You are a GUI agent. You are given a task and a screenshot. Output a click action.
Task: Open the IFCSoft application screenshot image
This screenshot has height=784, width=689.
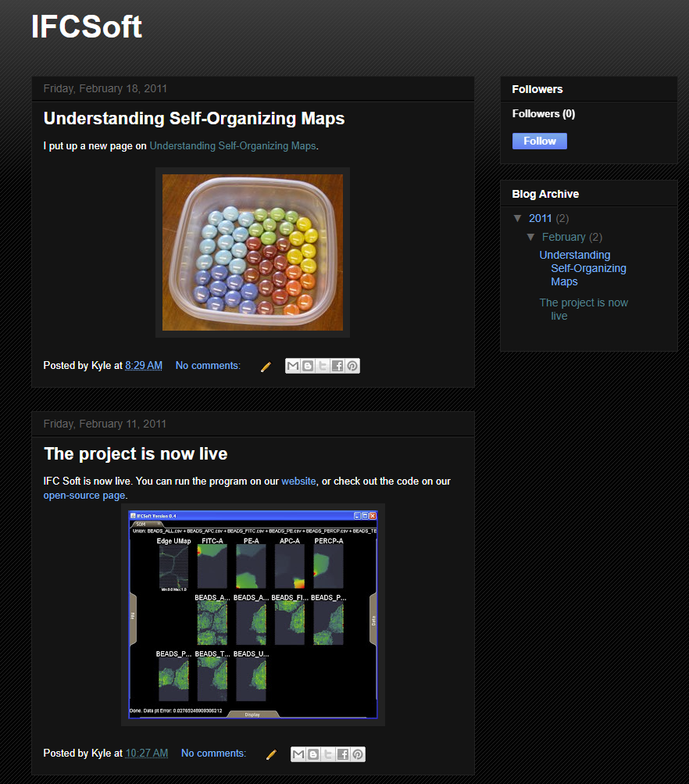pos(253,614)
